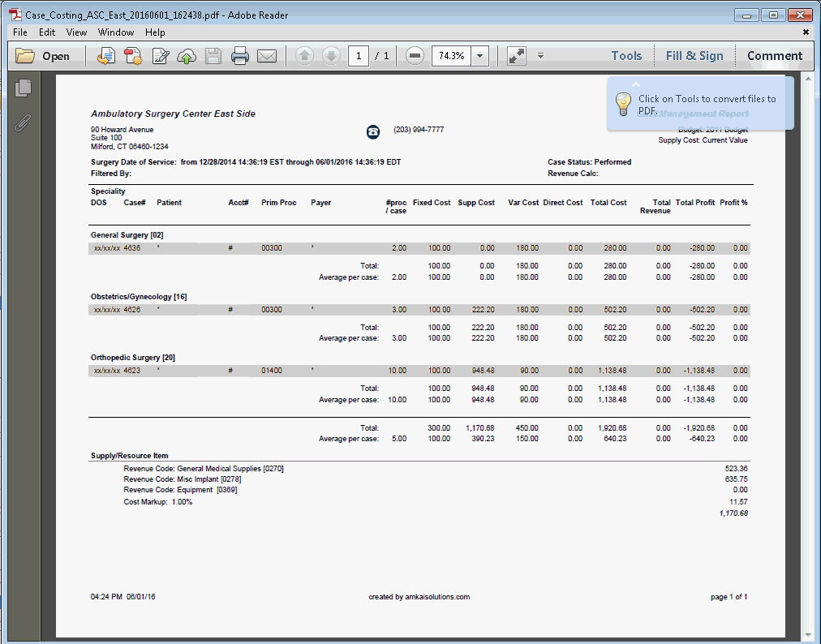Click the Open folder icon in toolbar

tap(24, 56)
